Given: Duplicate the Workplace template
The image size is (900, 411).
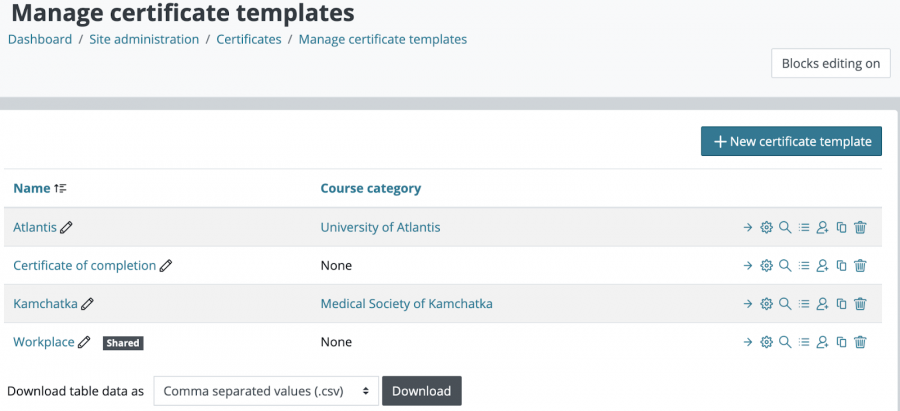Looking at the screenshot, I should [x=841, y=342].
